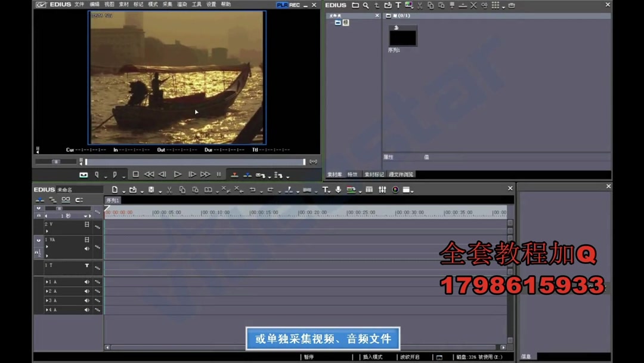Open the search magnifier icon in the bin

pos(366,5)
